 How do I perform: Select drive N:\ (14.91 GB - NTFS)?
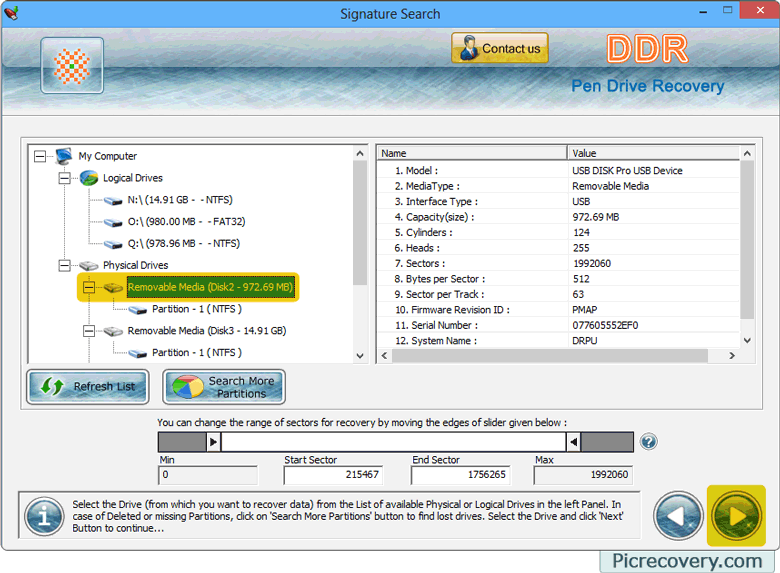[x=180, y=200]
